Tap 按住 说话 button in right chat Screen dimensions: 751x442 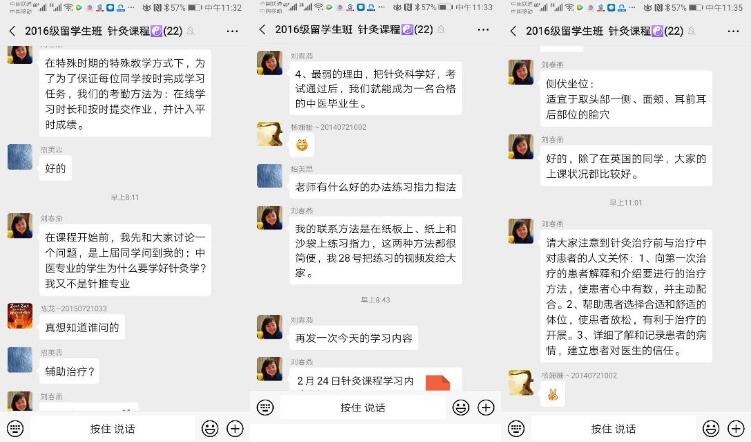tap(613, 428)
